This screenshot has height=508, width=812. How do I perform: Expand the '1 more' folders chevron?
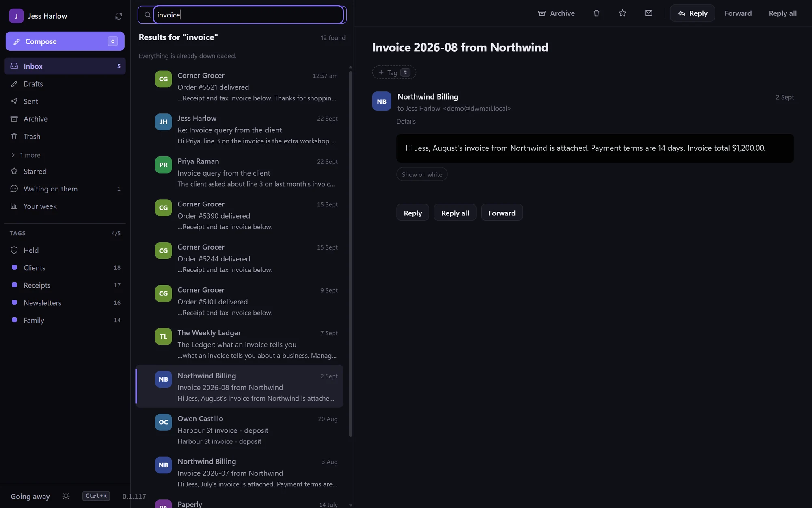click(13, 155)
